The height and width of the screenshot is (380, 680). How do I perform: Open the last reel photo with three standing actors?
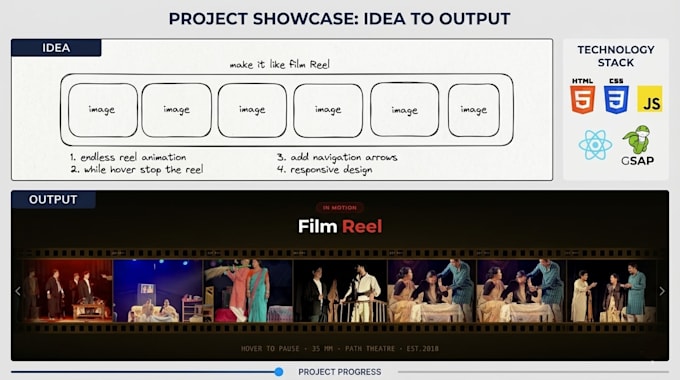pyautogui.click(x=611, y=291)
